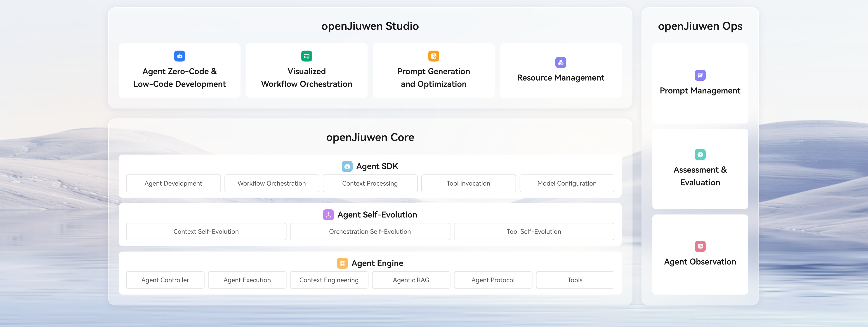Image resolution: width=868 pixels, height=327 pixels.
Task: Click the orange Prompt Generation icon
Action: click(433, 56)
